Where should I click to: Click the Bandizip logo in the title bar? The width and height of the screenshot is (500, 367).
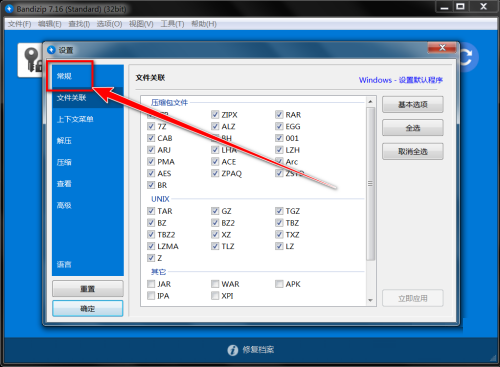click(9, 9)
